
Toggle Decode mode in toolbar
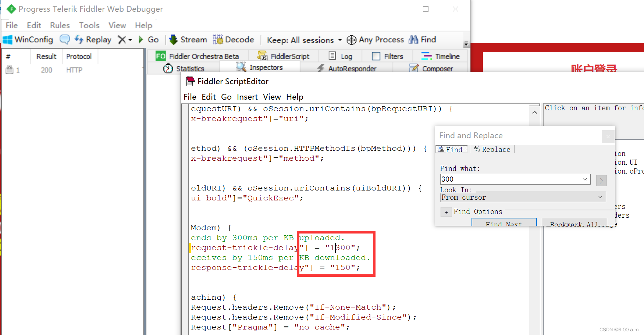click(x=234, y=40)
